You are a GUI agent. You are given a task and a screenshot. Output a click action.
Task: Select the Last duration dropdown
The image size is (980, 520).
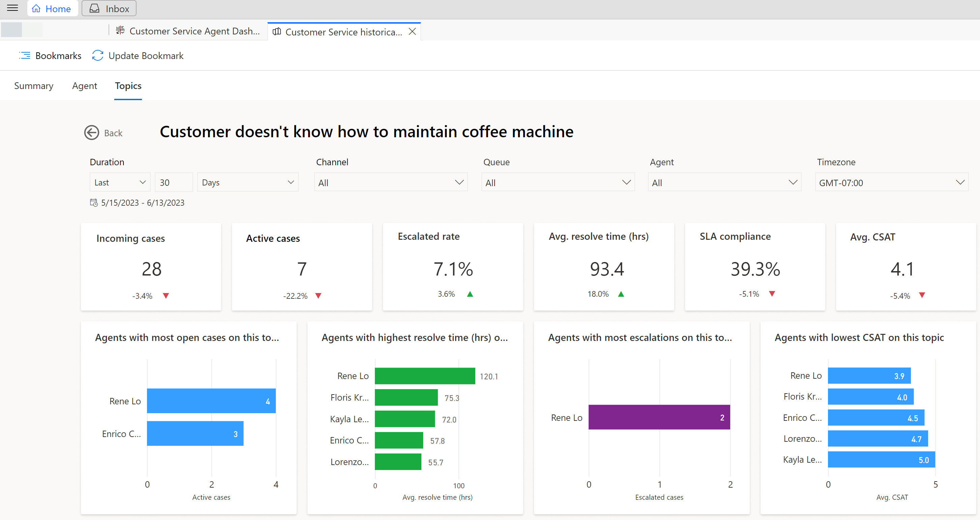coord(120,182)
